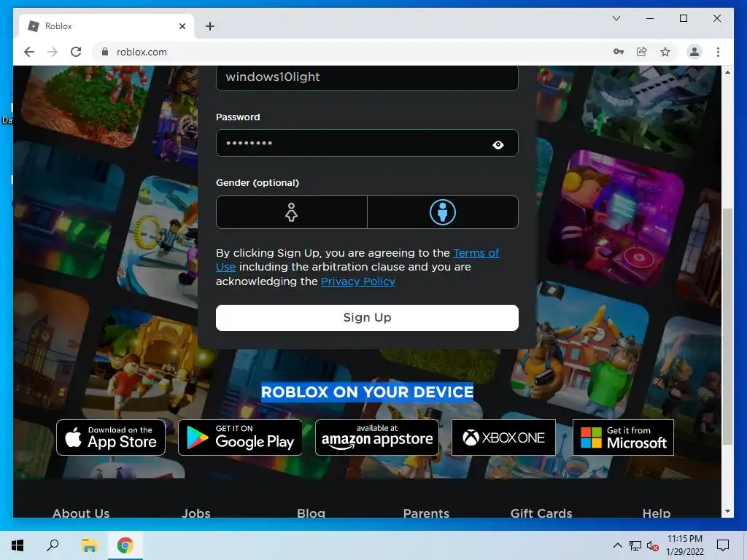Open a new tab with the plus button

210,26
